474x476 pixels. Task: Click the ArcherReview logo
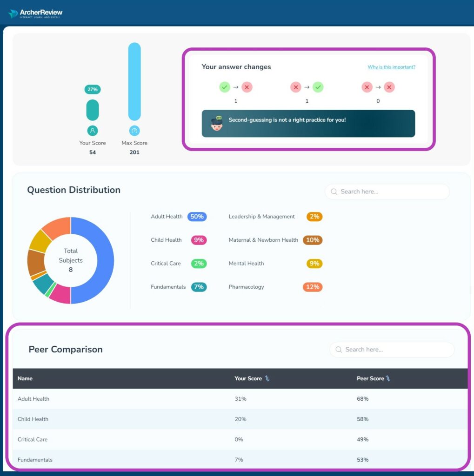[x=35, y=13]
